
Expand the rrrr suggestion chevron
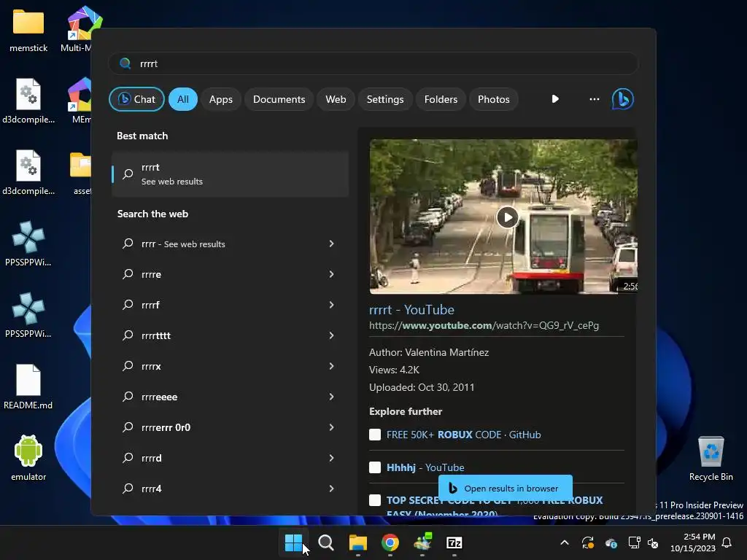point(331,244)
